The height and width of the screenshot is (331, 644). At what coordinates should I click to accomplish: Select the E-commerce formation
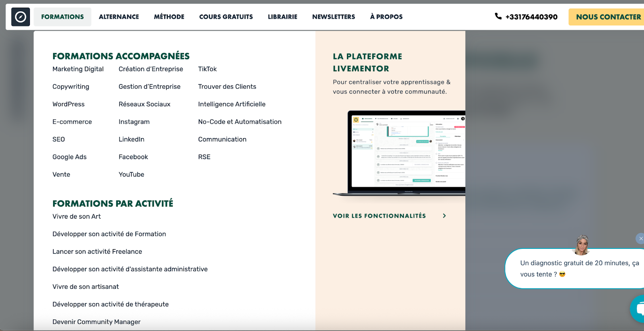72,122
